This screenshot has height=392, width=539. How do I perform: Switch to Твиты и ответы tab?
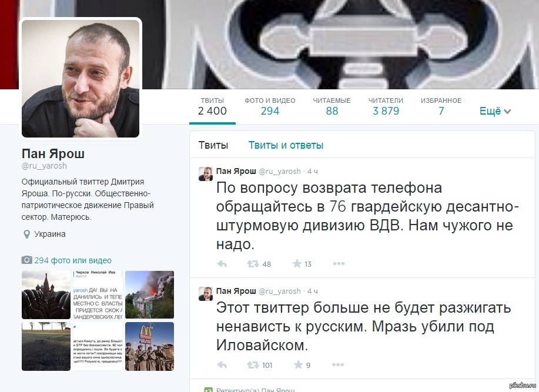286,145
